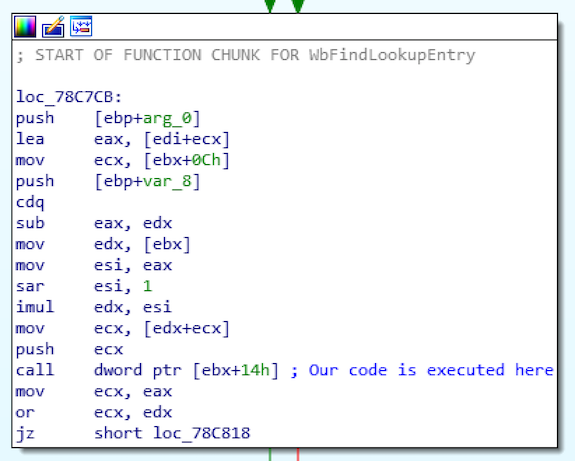Screen dimensions: 575x461
Task: Open the node color picker icon
Action: [25, 26]
